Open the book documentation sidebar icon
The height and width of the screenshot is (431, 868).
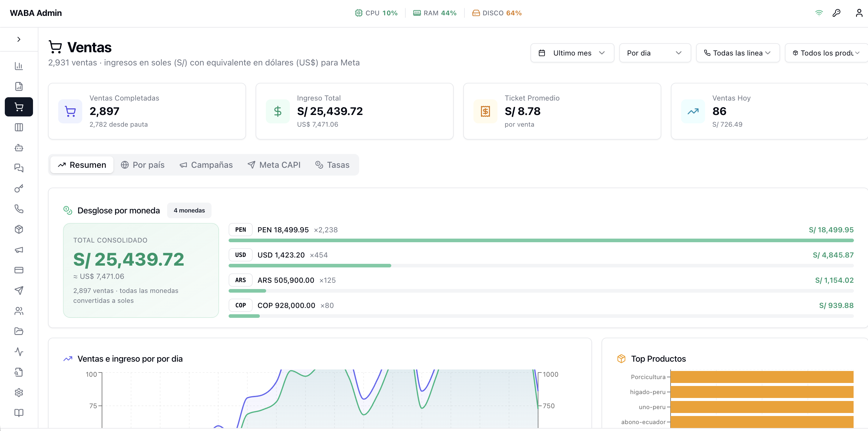point(19,413)
